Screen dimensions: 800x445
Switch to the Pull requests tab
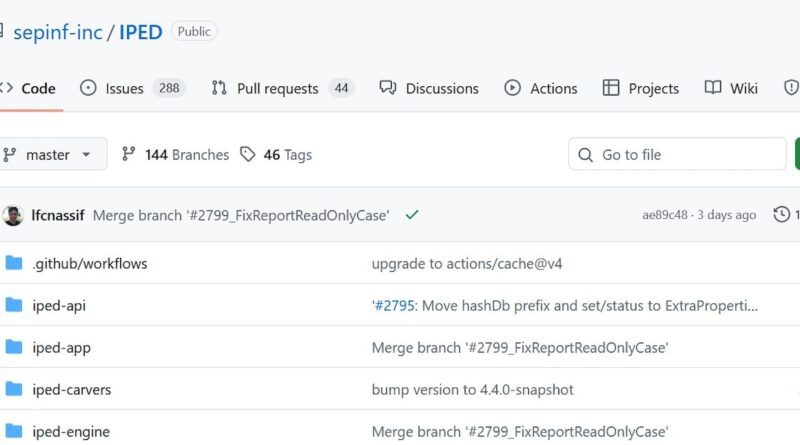tap(281, 88)
